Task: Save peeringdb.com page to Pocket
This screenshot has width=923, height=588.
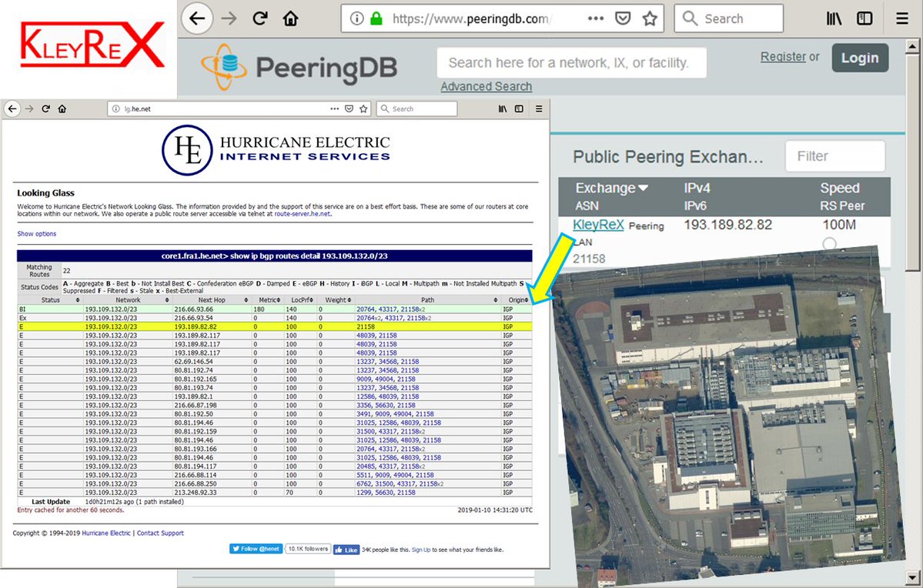Action: pos(623,18)
